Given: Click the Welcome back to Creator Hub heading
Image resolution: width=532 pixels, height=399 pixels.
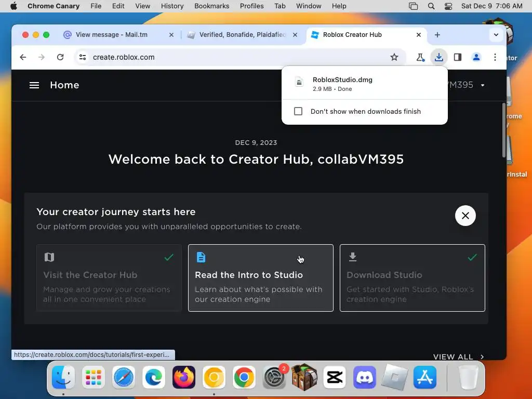Looking at the screenshot, I should (x=256, y=159).
